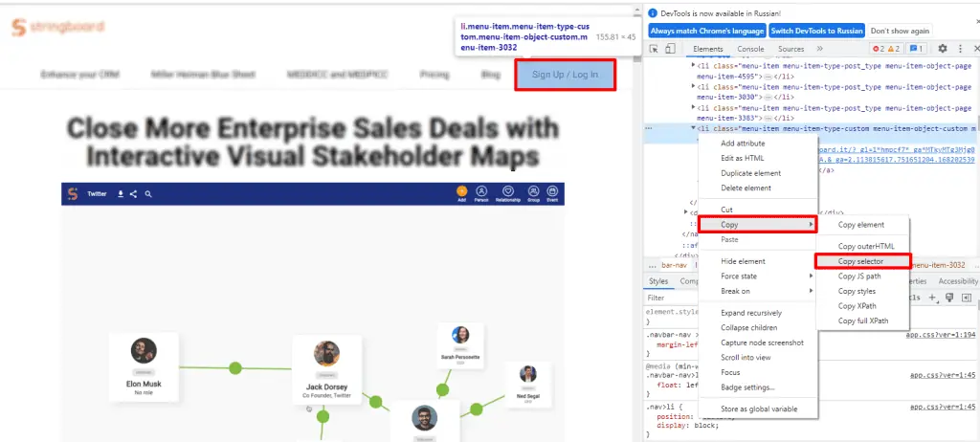This screenshot has width=980, height=442.
Task: Choose Copy selector from the submenu
Action: (860, 261)
